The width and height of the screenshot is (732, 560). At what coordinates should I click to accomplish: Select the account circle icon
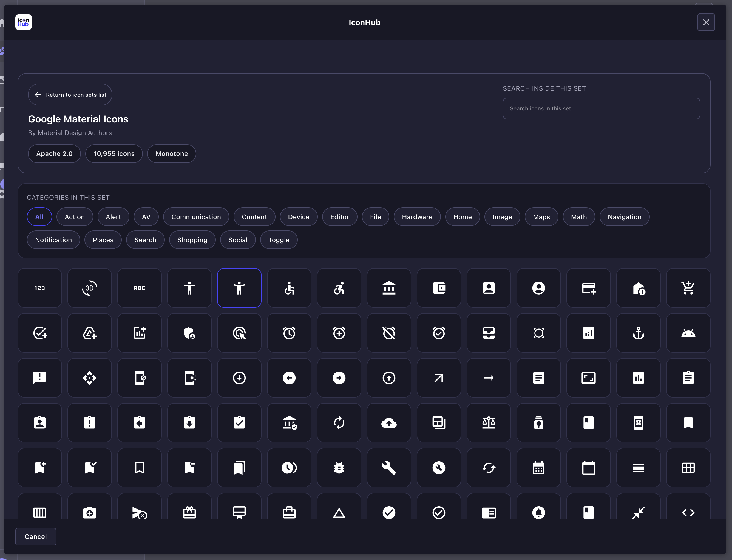click(538, 288)
